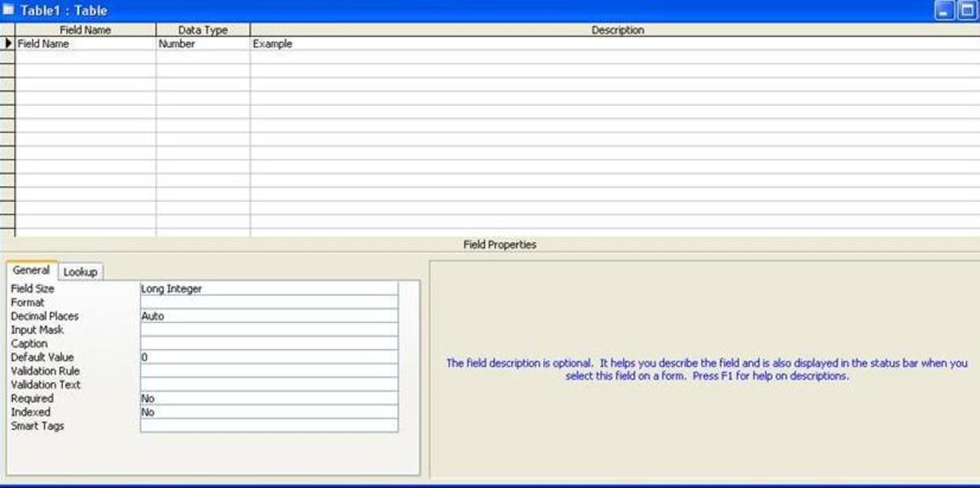Image resolution: width=980 pixels, height=488 pixels.
Task: Select the General properties tab
Action: [31, 271]
